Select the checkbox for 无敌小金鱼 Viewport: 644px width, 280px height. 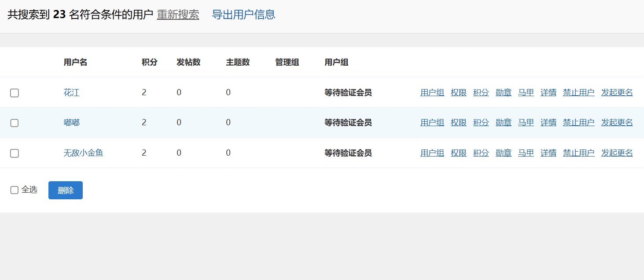[x=15, y=153]
